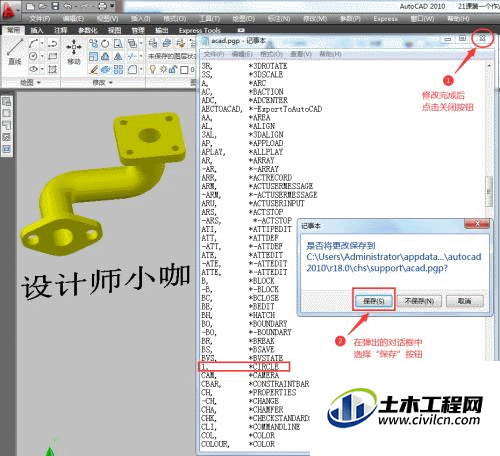This screenshot has width=500, height=456.
Task: Click the Save icon in quick access toolbar
Action: (x=55, y=6)
